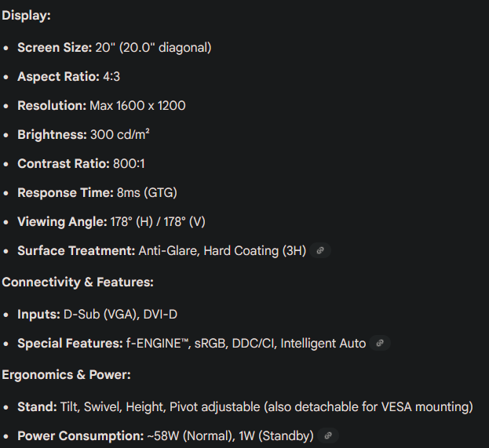Click the Response Time label

tap(65, 193)
